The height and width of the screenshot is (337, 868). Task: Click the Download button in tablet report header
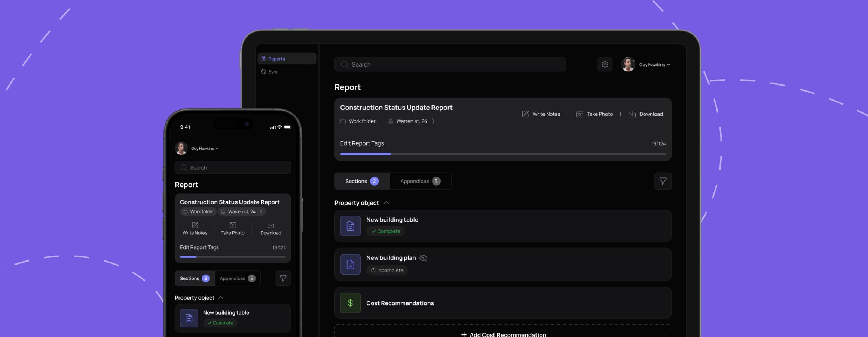645,114
